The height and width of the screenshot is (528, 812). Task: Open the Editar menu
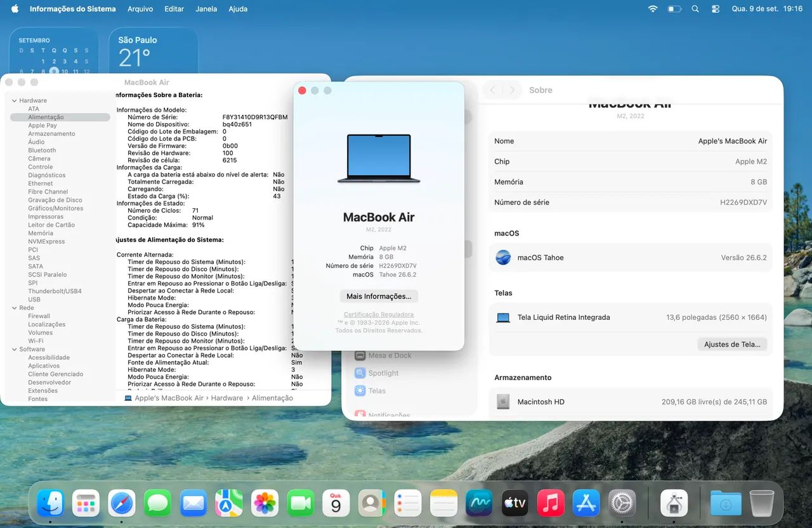(174, 9)
